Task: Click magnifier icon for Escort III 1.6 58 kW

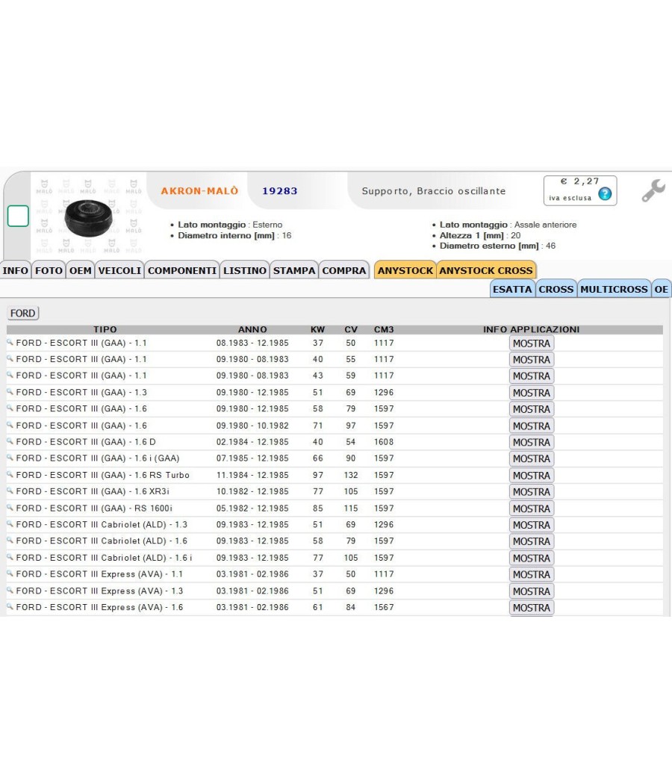Action: click(x=10, y=408)
